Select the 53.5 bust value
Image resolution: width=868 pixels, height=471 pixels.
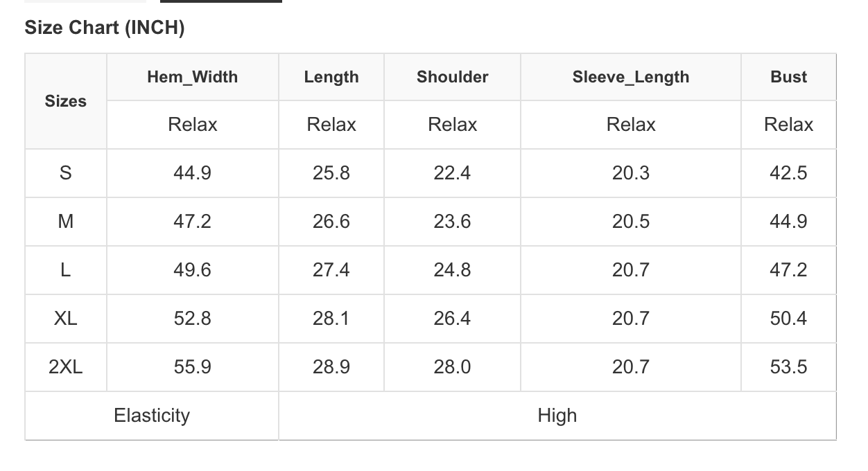point(788,367)
